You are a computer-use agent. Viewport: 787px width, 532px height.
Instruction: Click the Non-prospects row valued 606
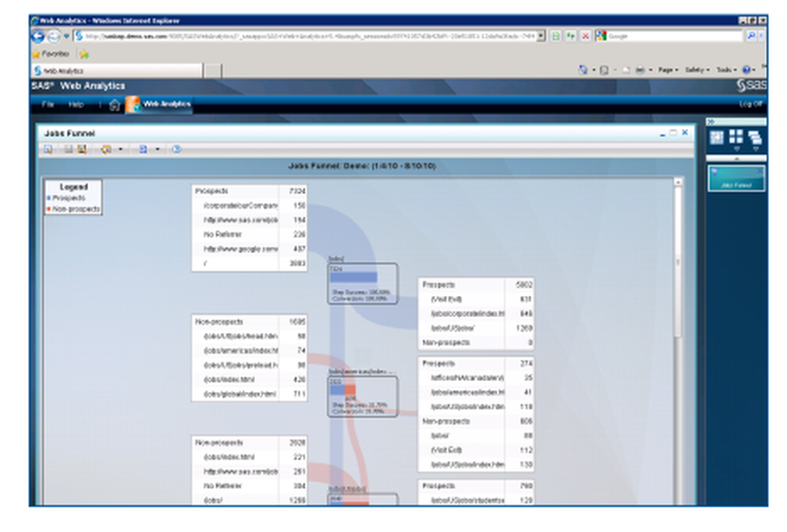pyautogui.click(x=476, y=422)
